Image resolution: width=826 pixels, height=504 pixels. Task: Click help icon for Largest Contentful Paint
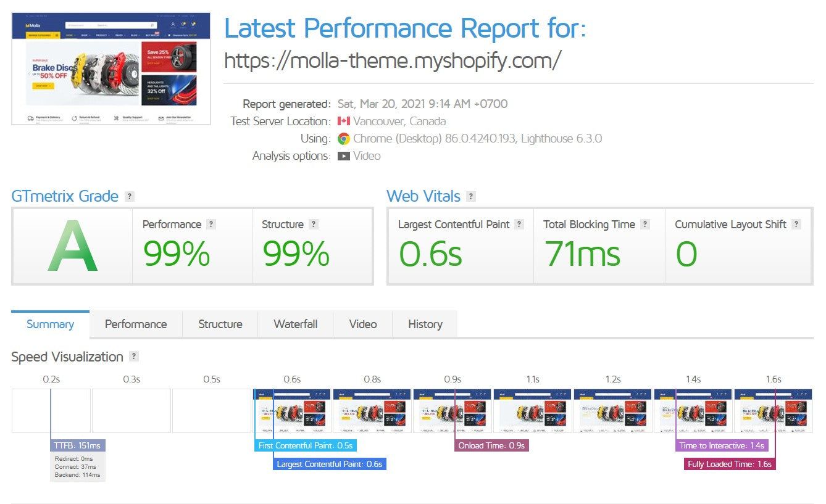[x=519, y=225]
